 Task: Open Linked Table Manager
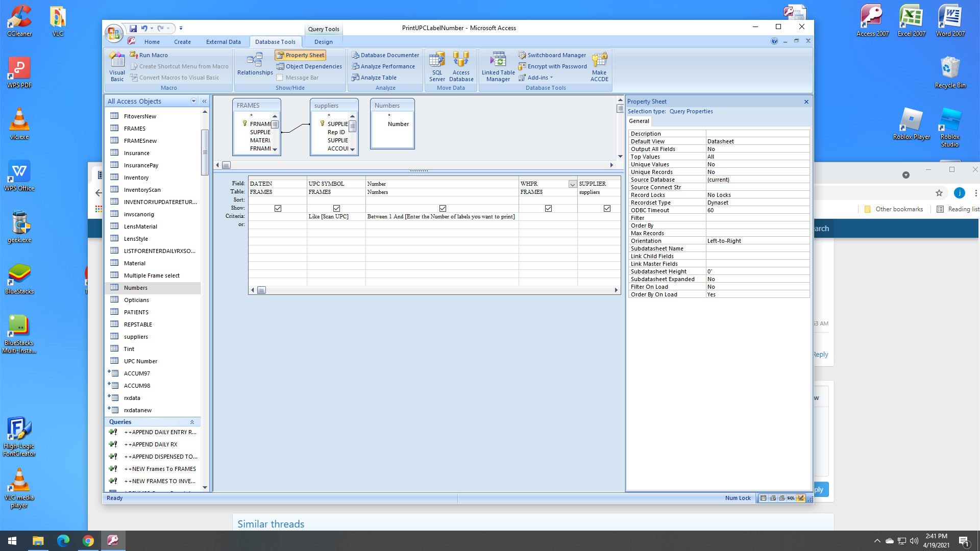point(498,66)
